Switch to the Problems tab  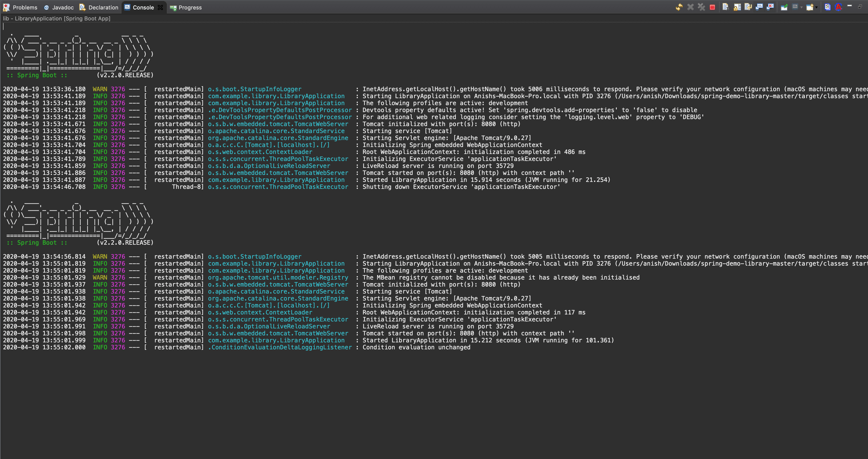pos(25,7)
